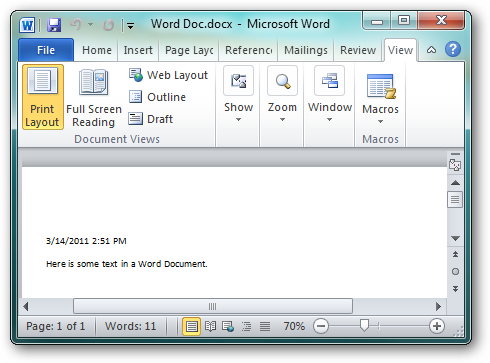
Task: Click the vertical scrollbar thumb
Action: coord(455,200)
